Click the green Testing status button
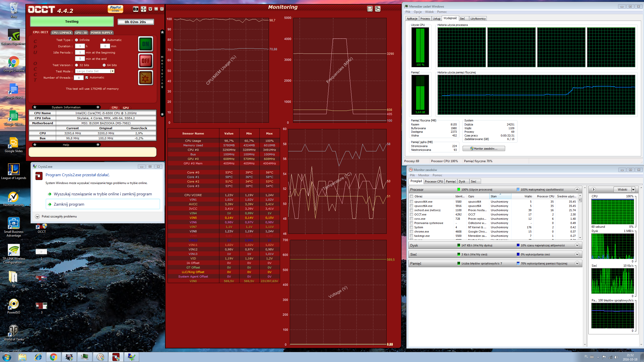This screenshot has width=644, height=362. [x=72, y=22]
